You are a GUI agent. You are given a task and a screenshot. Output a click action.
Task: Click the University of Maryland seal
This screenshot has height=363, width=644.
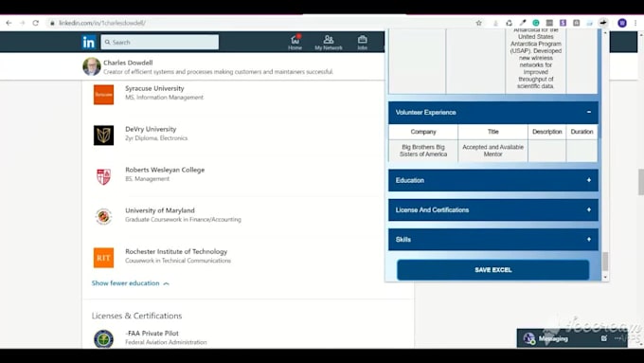[103, 217]
